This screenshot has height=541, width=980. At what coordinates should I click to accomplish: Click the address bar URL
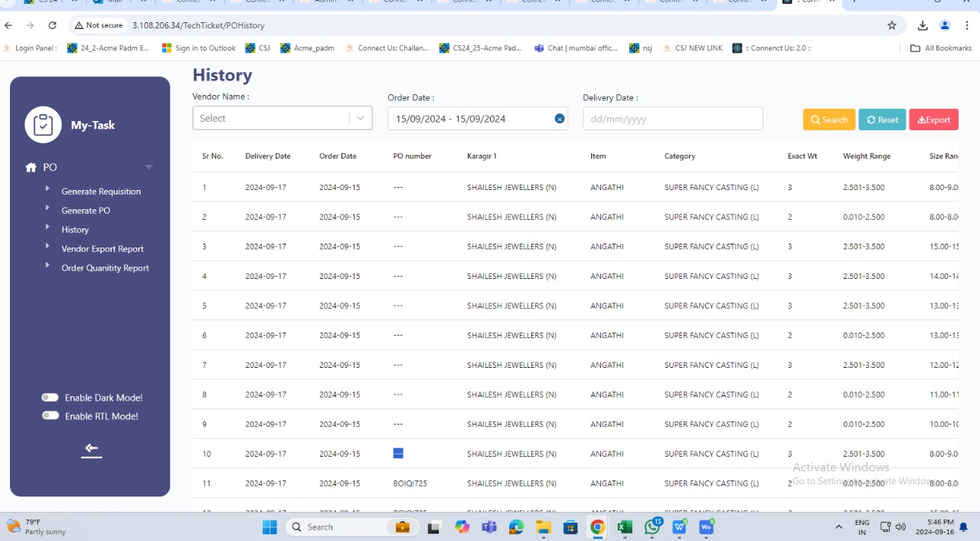[x=198, y=25]
